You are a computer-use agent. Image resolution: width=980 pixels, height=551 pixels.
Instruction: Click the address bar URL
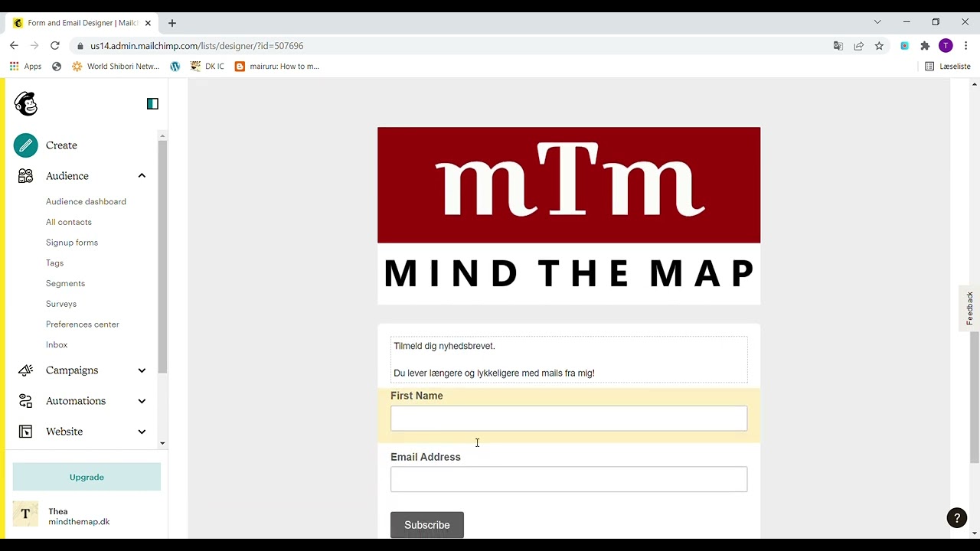[x=197, y=46]
